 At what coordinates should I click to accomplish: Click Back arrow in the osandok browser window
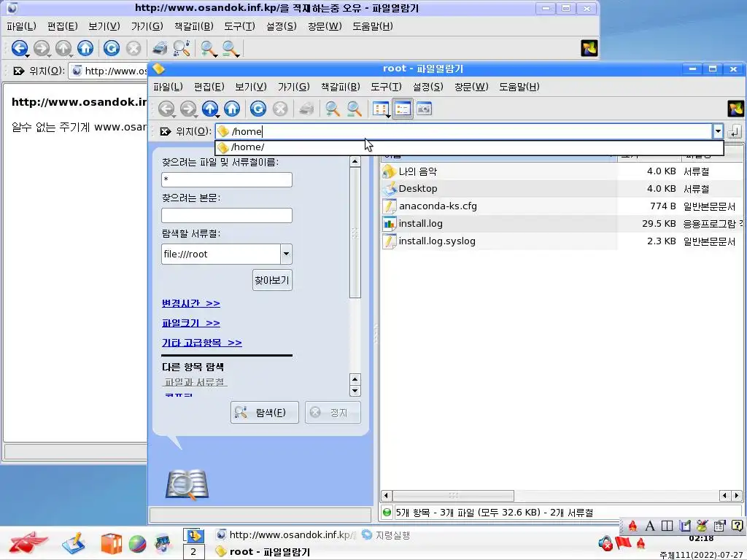[x=20, y=48]
